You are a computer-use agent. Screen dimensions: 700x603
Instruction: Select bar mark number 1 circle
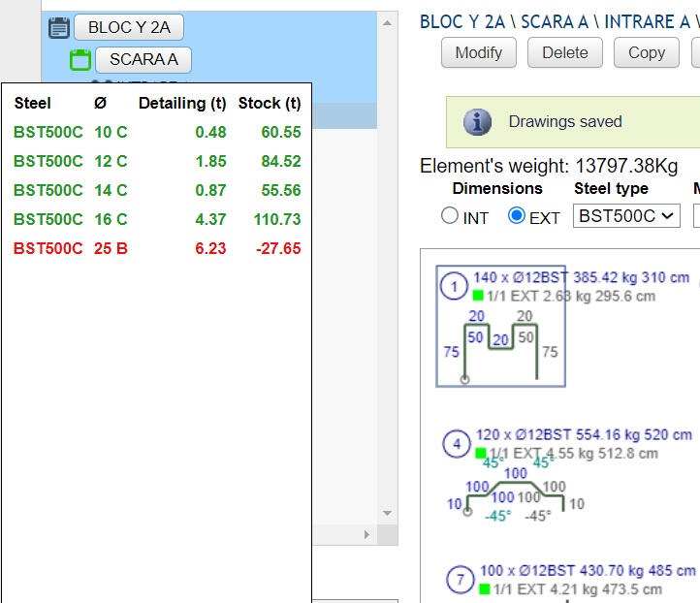(453, 286)
